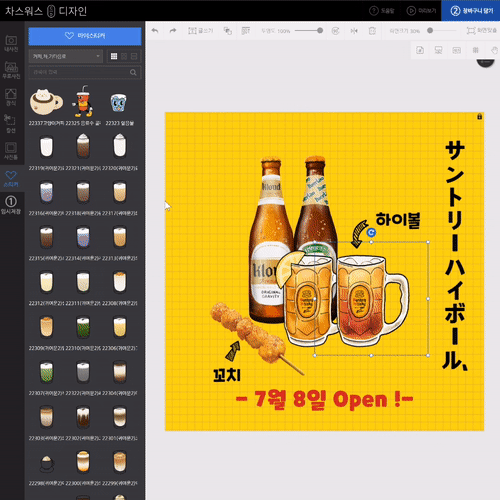Open the 무료사진 free photos sidebar tab
500x500 pixels.
tap(11, 70)
